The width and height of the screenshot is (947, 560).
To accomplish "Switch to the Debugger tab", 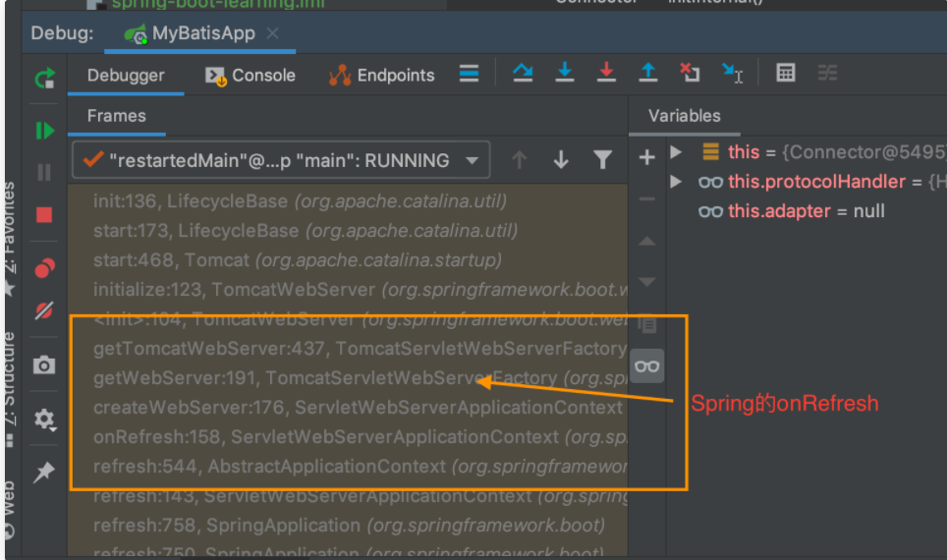I will (126, 75).
